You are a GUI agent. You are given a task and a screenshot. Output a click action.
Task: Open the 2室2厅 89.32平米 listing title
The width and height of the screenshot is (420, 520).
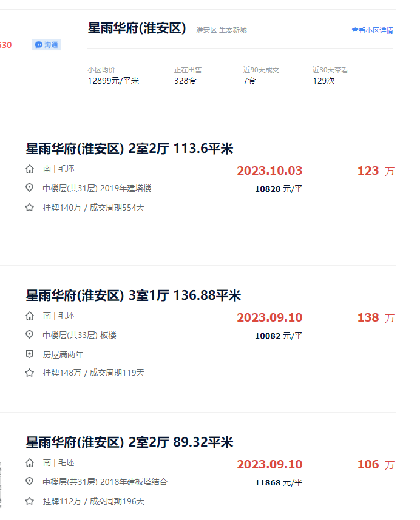129,442
